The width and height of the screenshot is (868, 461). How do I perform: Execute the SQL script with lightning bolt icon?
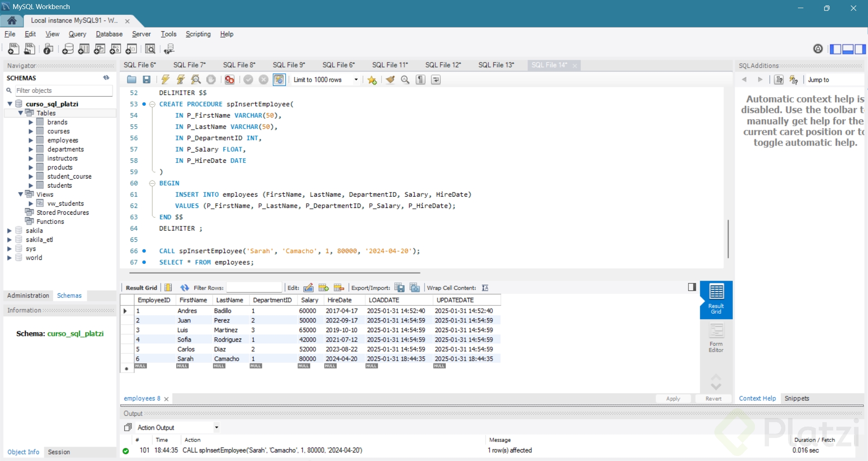tap(165, 80)
